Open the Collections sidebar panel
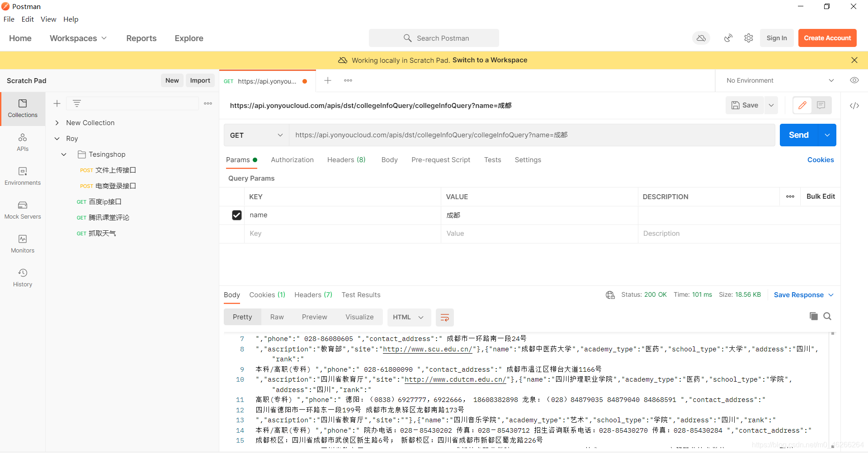This screenshot has height=453, width=868. [23, 108]
